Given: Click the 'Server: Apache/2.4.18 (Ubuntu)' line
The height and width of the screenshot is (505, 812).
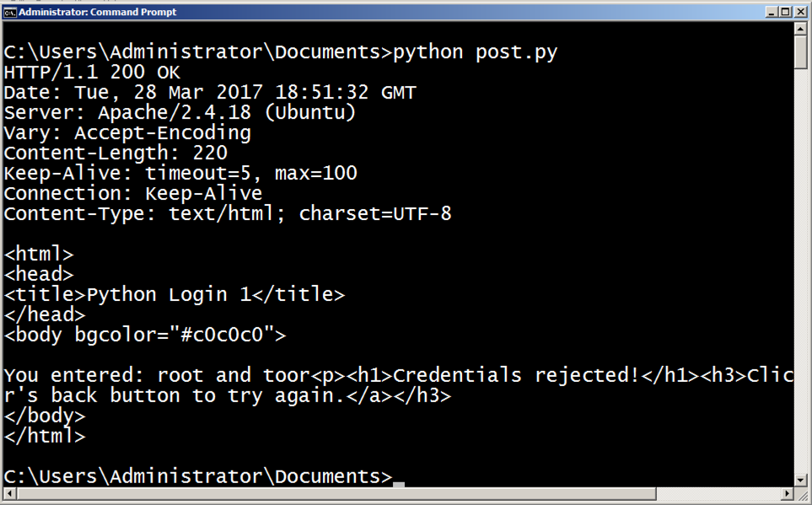Looking at the screenshot, I should tap(180, 113).
